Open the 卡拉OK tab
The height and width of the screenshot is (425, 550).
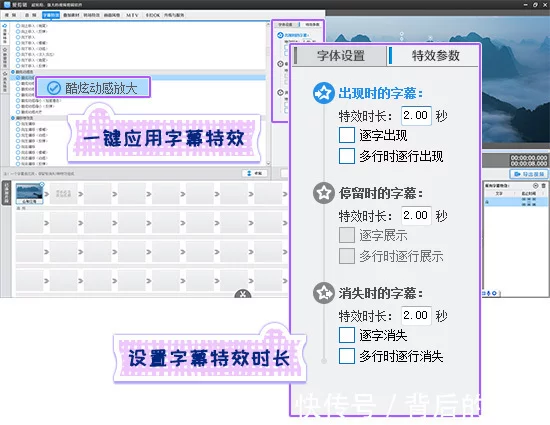[x=153, y=15]
